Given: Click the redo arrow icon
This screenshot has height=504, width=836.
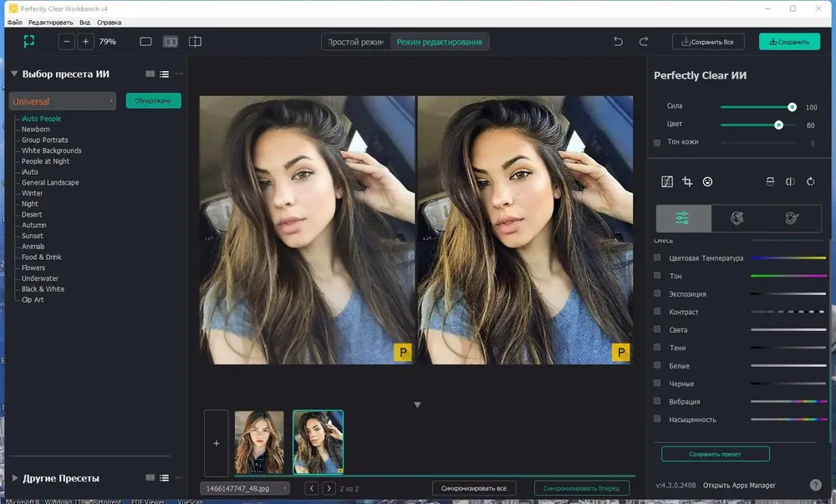Looking at the screenshot, I should tap(644, 42).
